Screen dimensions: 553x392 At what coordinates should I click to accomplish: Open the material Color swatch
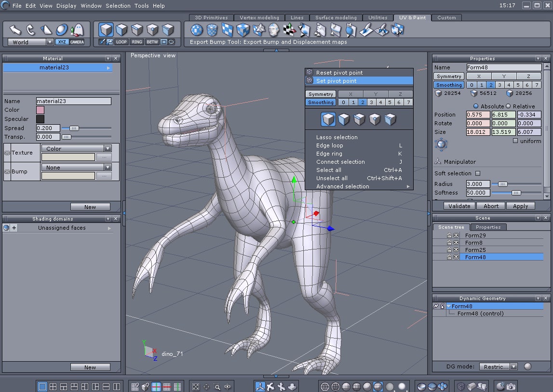[40, 110]
